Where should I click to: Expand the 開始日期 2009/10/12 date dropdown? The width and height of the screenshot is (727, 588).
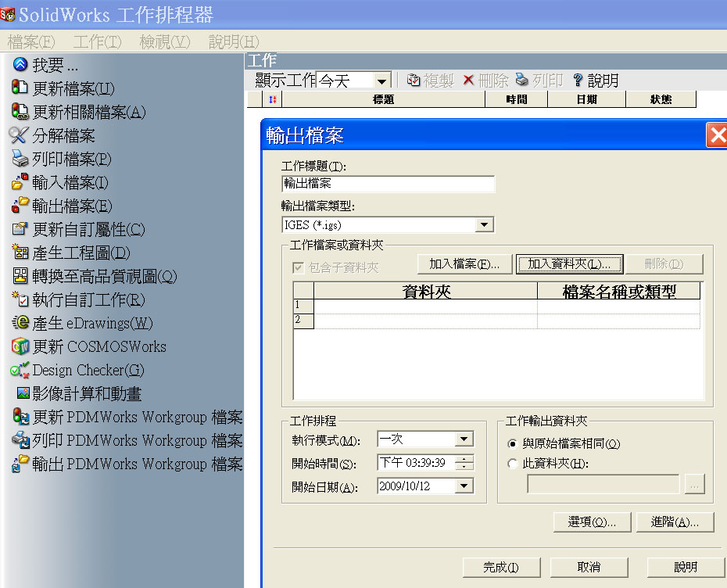(x=464, y=486)
